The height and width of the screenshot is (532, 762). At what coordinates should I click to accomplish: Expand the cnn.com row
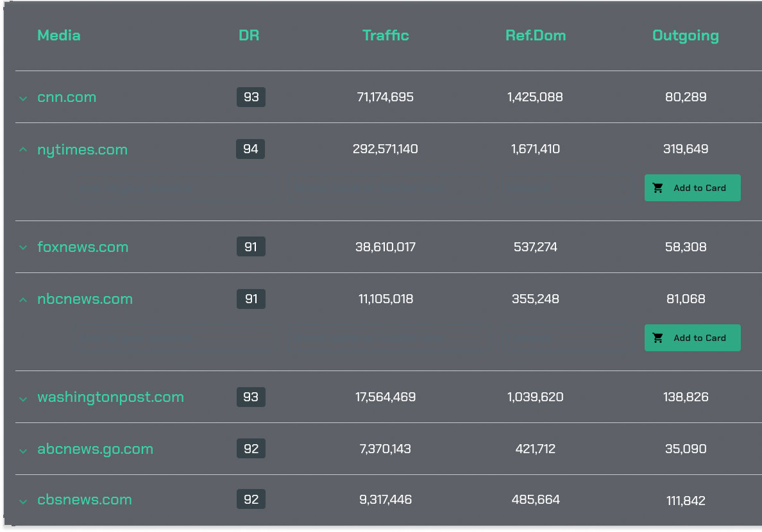[x=23, y=98]
